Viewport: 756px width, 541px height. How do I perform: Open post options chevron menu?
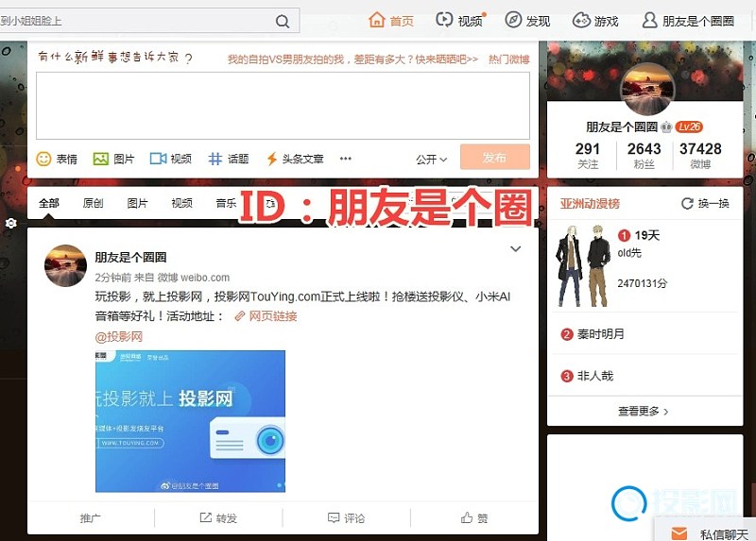[x=515, y=249]
